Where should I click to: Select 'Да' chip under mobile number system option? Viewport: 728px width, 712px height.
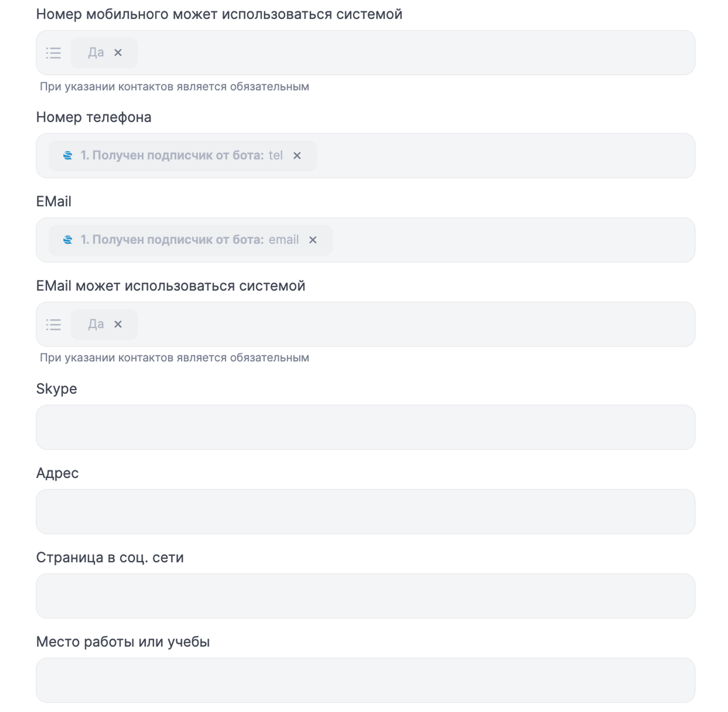(96, 53)
